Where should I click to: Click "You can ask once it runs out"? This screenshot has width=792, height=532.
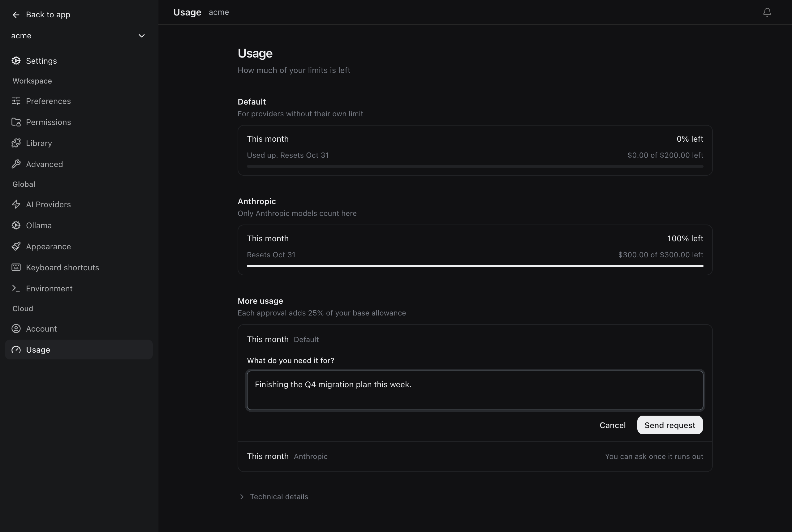click(x=654, y=457)
